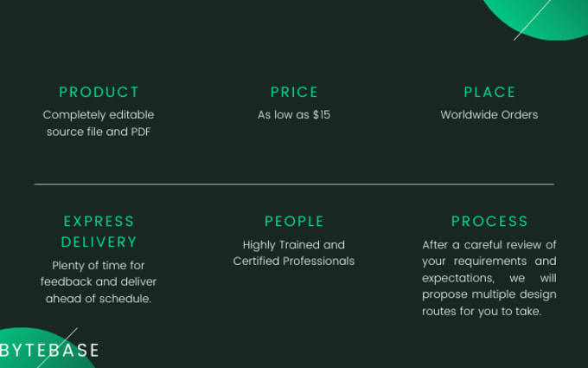
Task: Click the PEOPLE heading
Action: pos(294,221)
